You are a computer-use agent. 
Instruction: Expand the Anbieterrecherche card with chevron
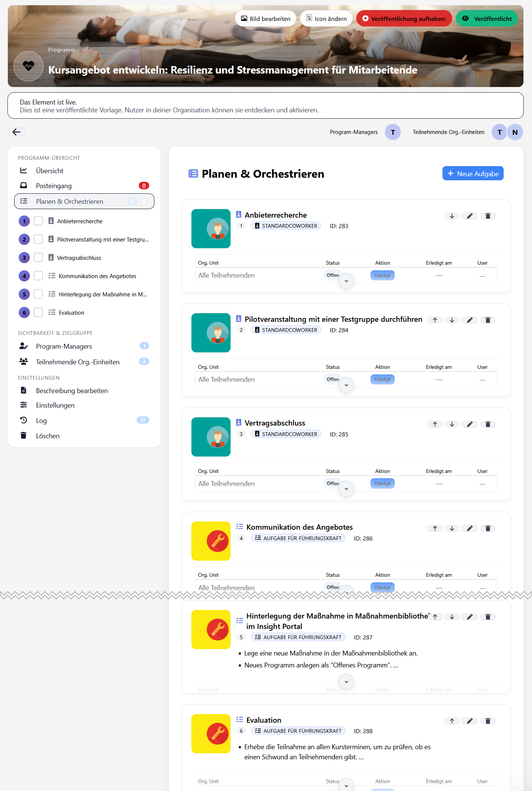coord(346,281)
